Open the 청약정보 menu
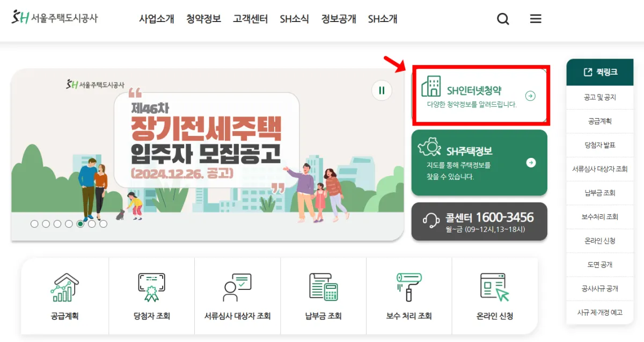 [203, 19]
